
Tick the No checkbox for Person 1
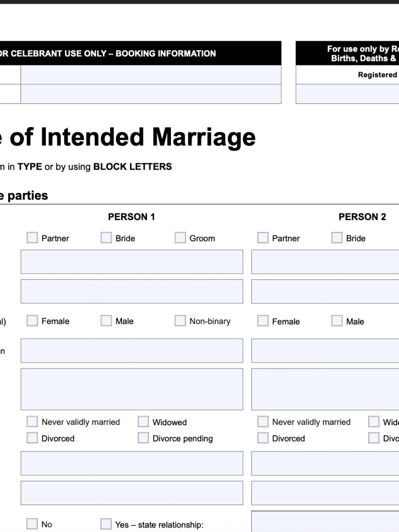(32, 524)
